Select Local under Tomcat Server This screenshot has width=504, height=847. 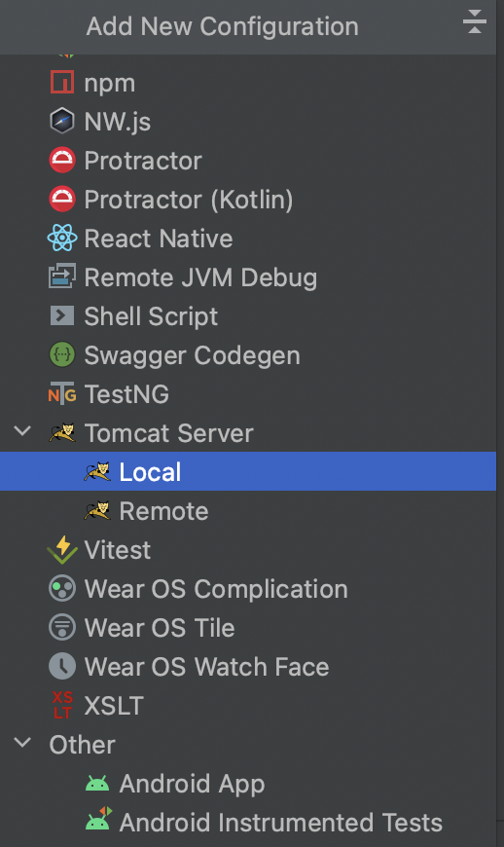248,471
